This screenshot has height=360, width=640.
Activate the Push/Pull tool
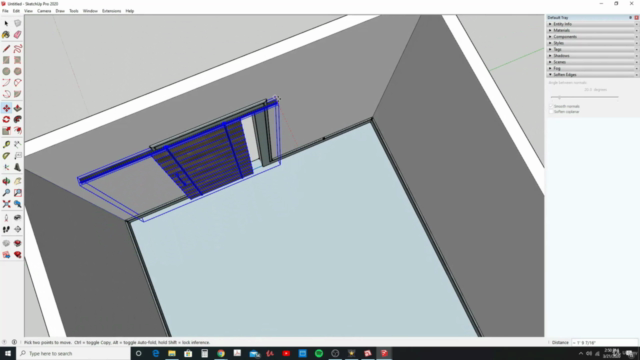(18, 108)
